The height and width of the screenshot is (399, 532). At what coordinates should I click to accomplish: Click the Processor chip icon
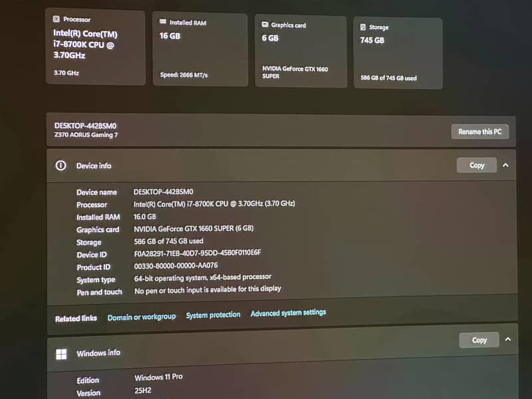(57, 19)
